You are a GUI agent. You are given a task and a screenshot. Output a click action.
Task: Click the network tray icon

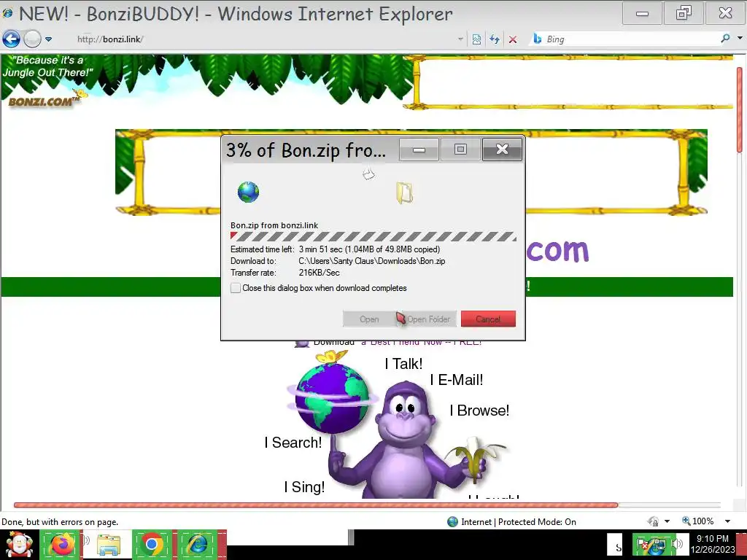click(x=659, y=545)
